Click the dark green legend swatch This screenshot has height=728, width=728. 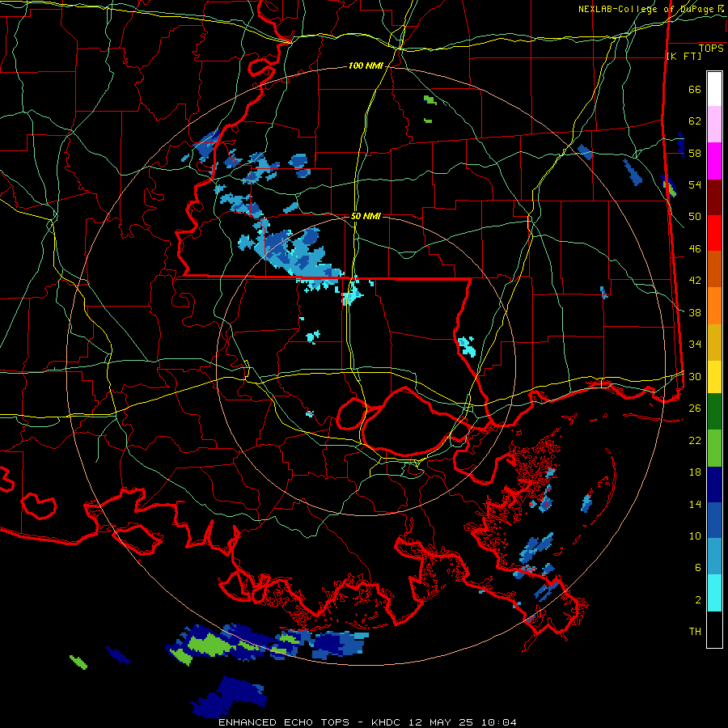[x=714, y=412]
